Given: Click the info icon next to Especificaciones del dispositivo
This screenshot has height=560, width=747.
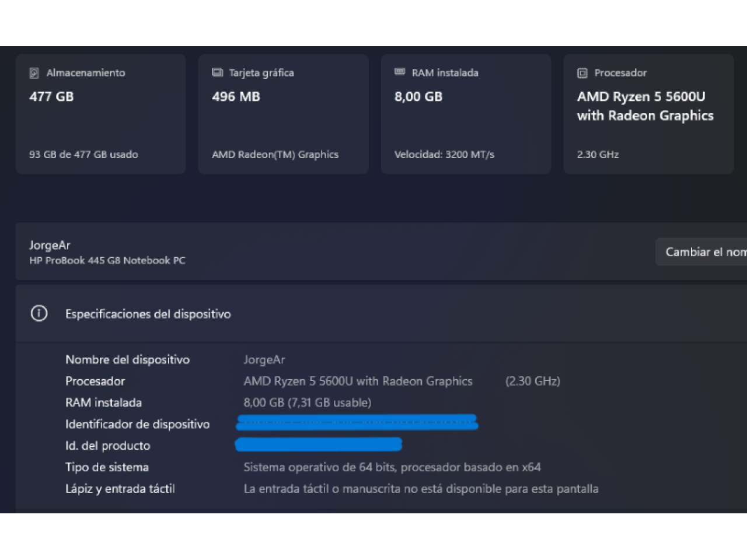Looking at the screenshot, I should pos(39,314).
